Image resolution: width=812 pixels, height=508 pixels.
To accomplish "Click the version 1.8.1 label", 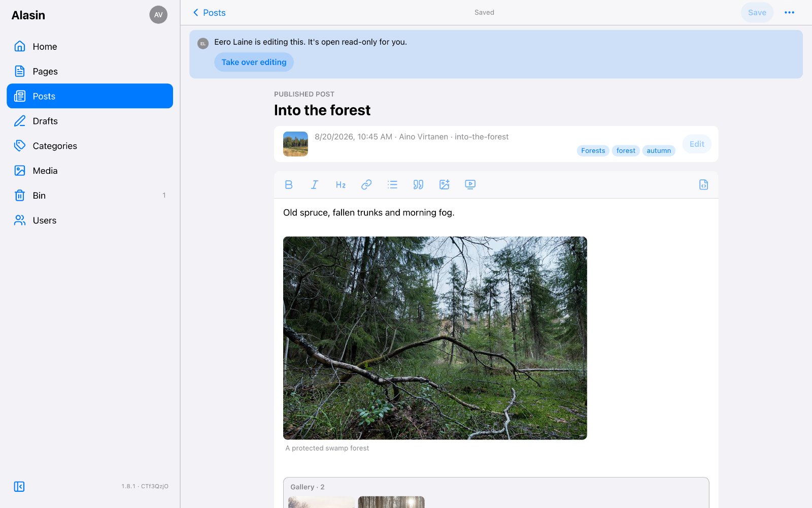I will (145, 486).
